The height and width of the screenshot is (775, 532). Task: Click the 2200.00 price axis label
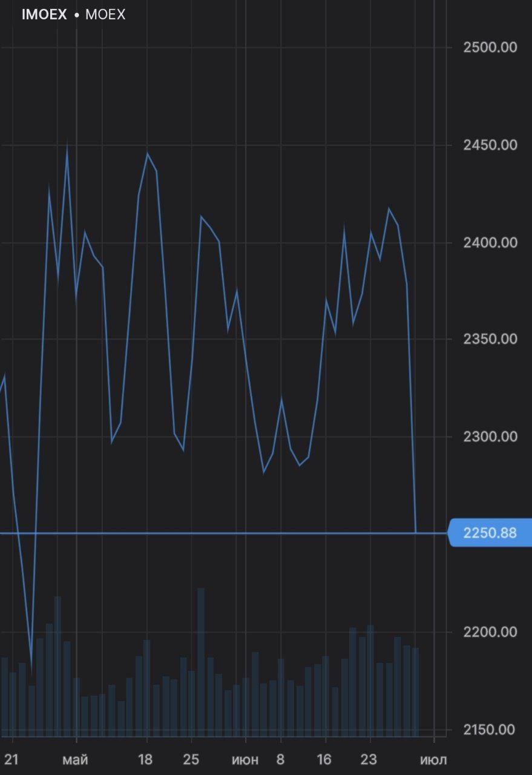coord(490,632)
